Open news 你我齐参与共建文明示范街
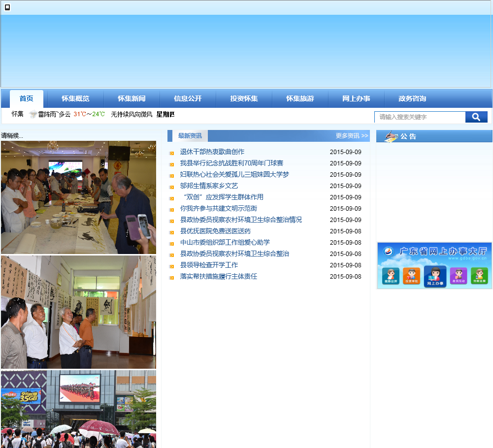This screenshot has height=448, width=493. (219, 208)
